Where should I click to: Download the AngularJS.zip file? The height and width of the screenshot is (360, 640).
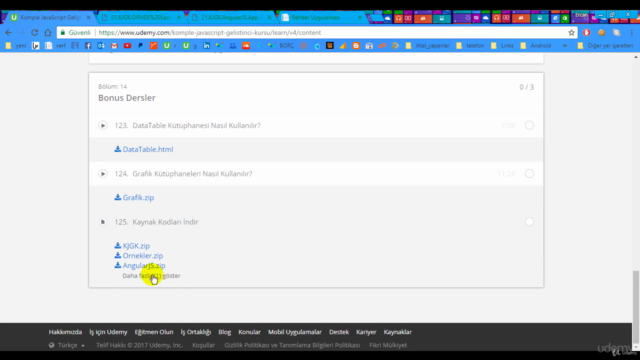click(x=144, y=265)
